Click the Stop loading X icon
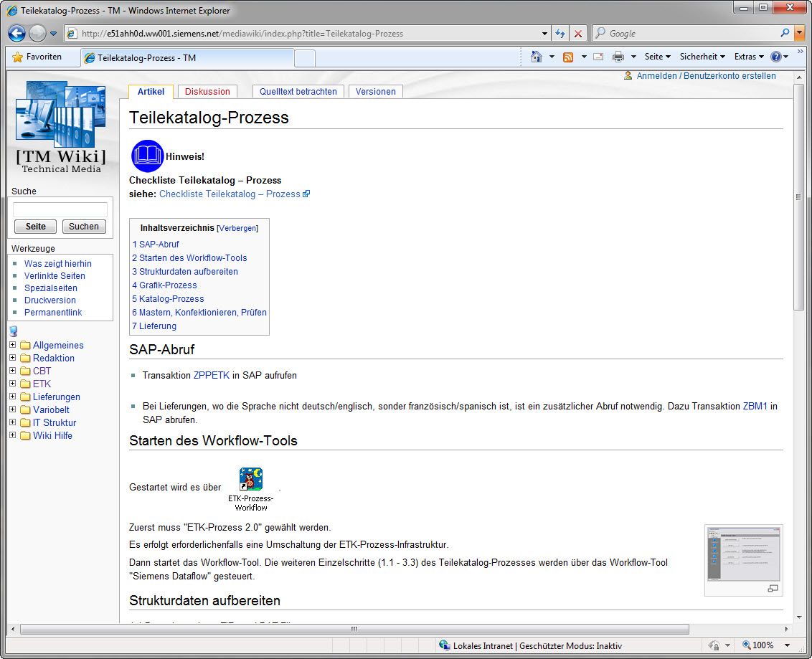The height and width of the screenshot is (659, 812). [578, 34]
